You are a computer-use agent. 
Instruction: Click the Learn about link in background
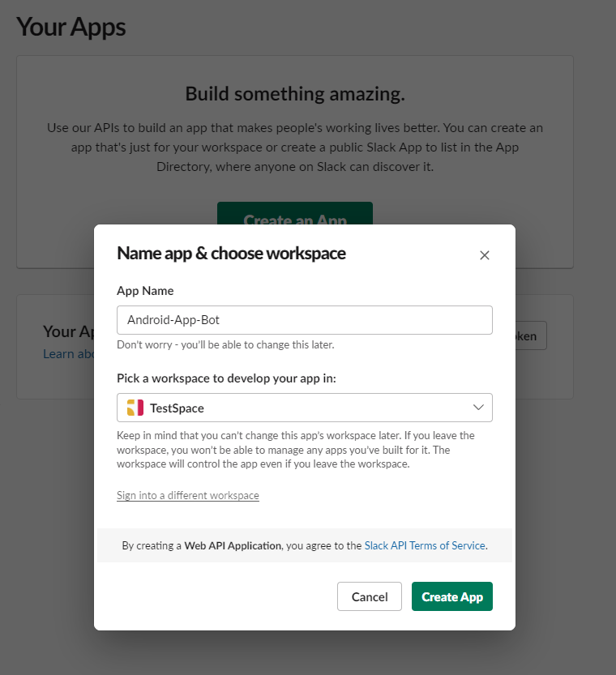68,354
